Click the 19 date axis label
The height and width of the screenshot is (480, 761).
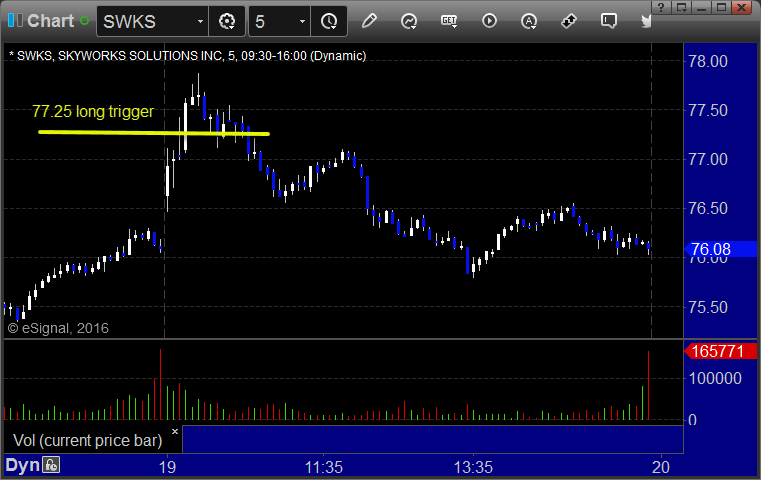[167, 467]
